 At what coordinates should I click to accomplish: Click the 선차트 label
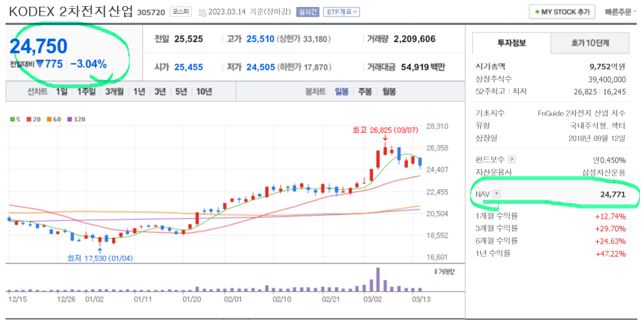coord(36,92)
